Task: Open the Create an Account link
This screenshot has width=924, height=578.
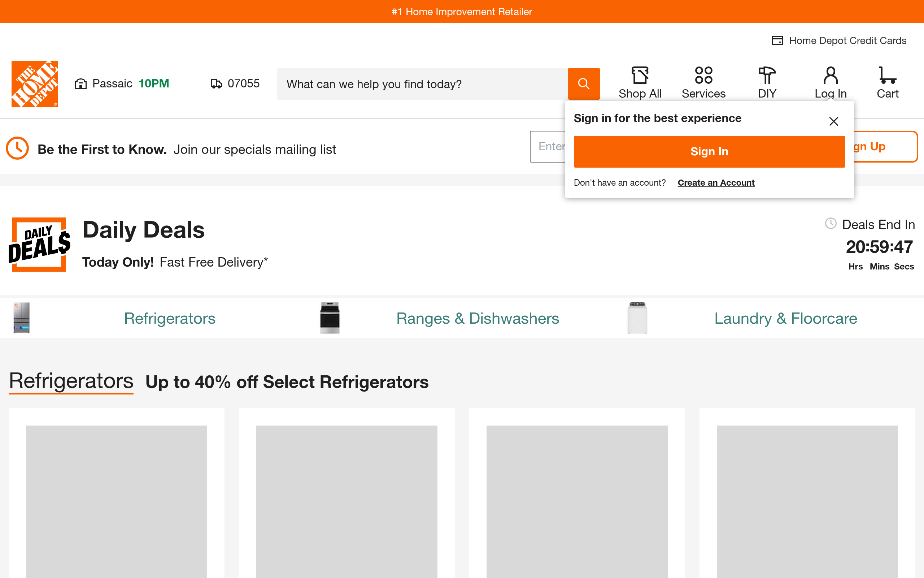Action: 716,183
